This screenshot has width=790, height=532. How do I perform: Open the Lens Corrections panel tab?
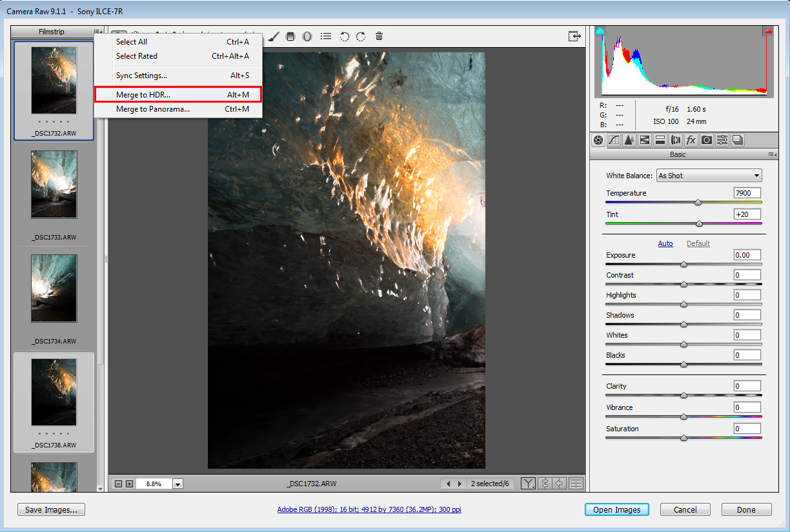[676, 139]
